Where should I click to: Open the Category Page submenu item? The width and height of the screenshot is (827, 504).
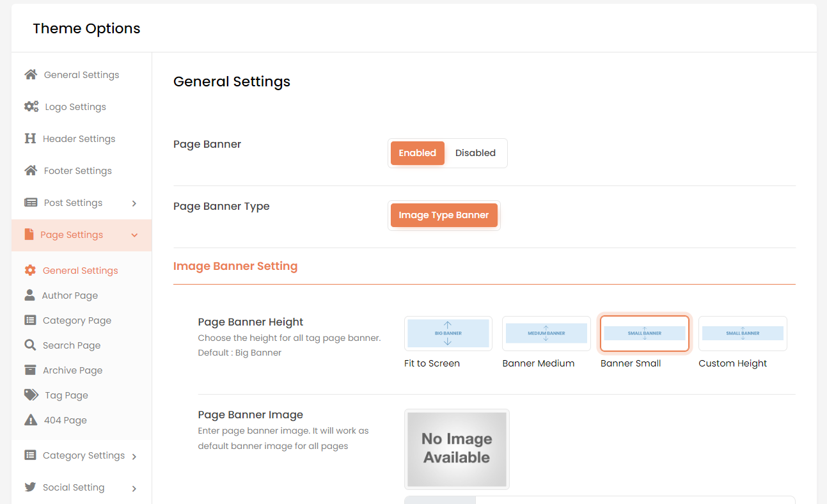pos(77,320)
